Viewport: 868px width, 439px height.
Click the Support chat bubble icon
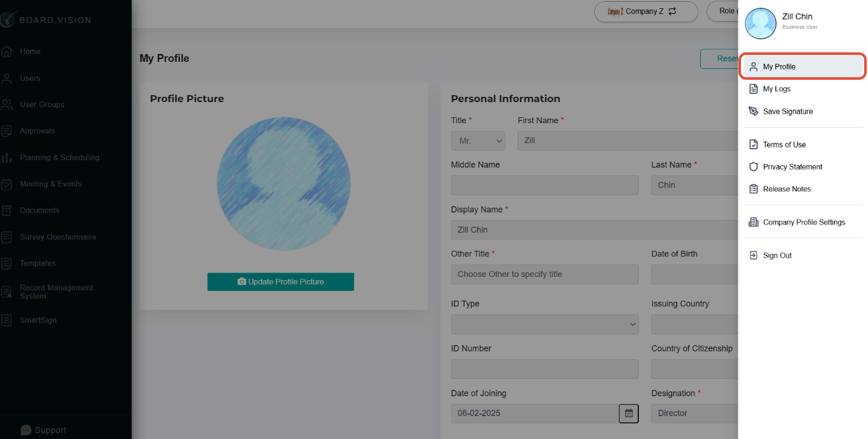coord(26,430)
